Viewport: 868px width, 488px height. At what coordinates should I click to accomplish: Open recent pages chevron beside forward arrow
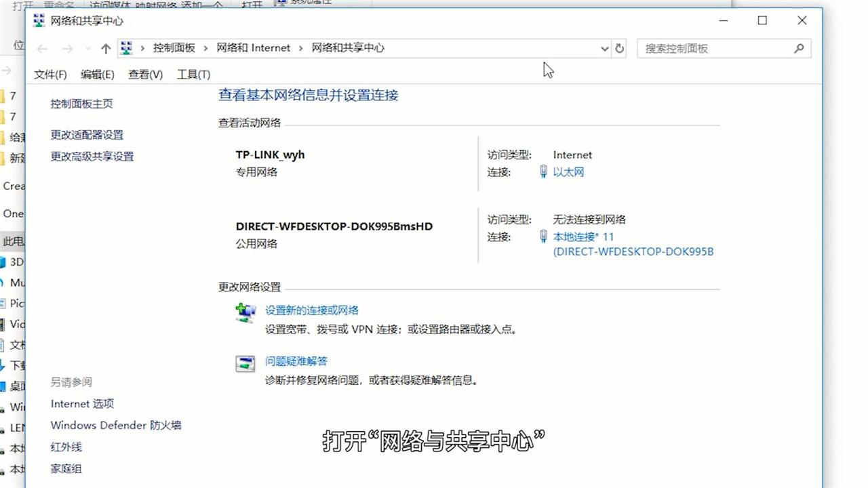click(87, 48)
